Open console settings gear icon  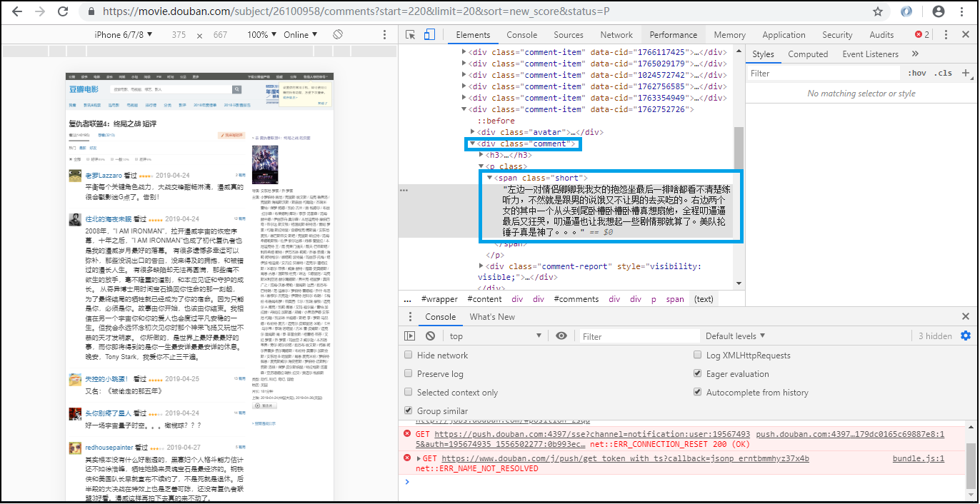966,336
